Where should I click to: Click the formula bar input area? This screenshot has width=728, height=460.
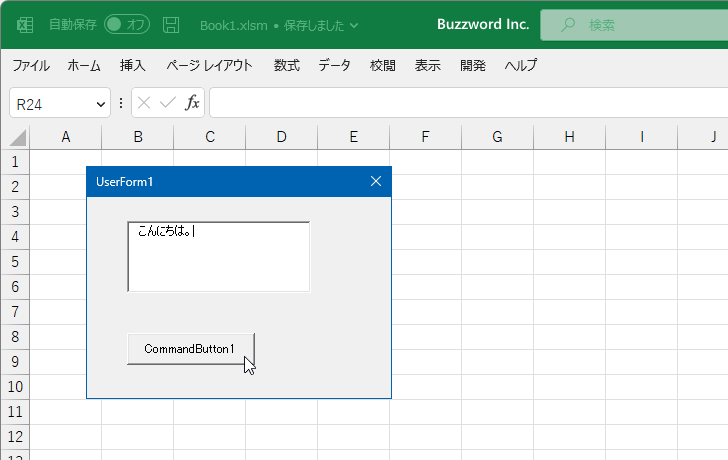pyautogui.click(x=468, y=103)
